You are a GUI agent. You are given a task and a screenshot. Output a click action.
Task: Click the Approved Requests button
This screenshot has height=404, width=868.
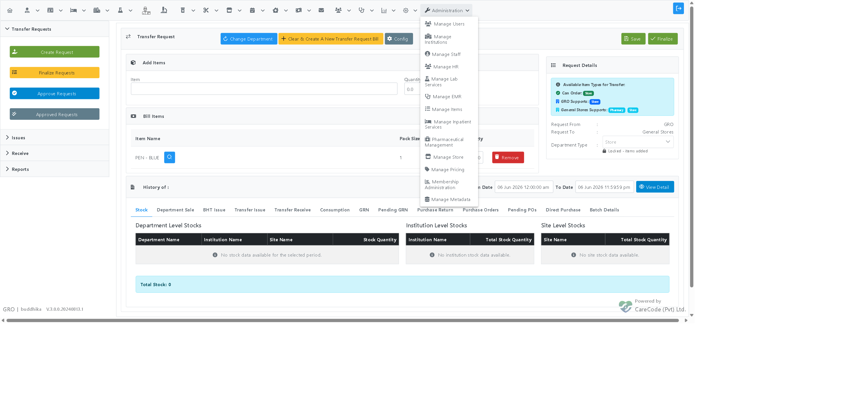(x=55, y=114)
